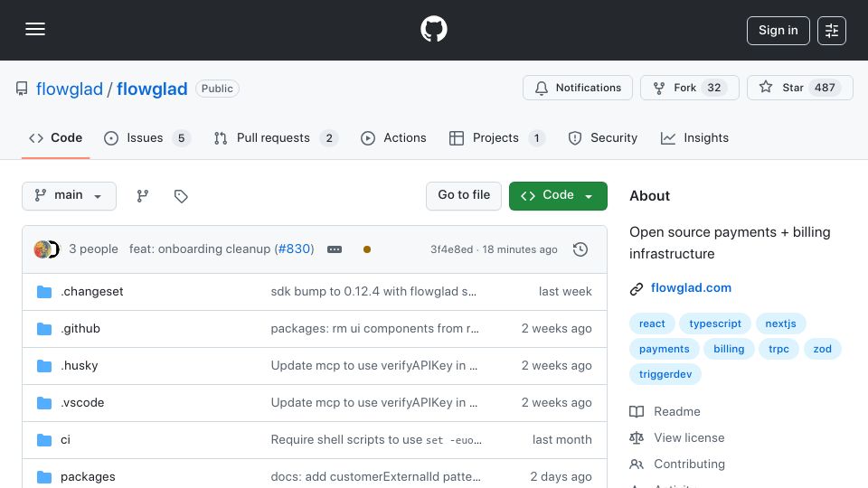Expand commit message details ellipsis
The height and width of the screenshot is (488, 868).
point(335,249)
